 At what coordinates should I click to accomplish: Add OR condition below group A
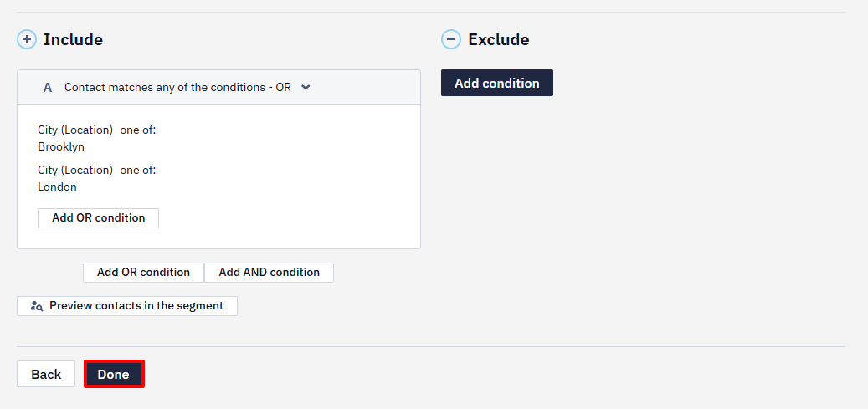pos(143,273)
